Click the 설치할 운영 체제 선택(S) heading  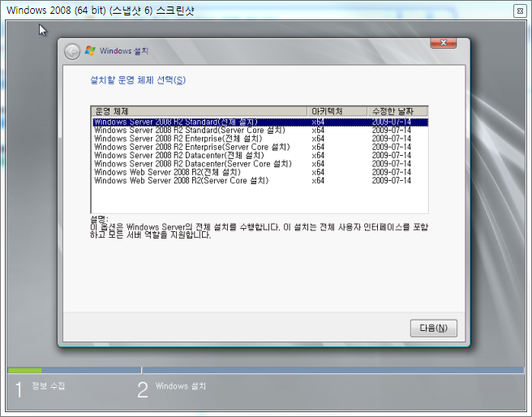[x=138, y=80]
